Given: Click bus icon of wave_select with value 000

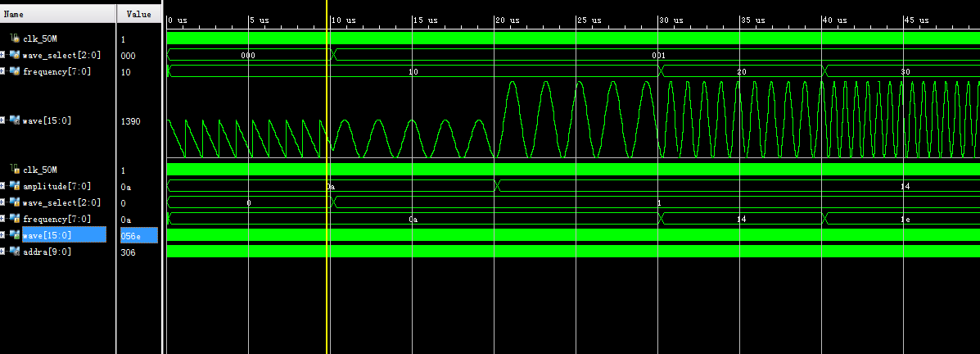Looking at the screenshot, I should 15,55.
